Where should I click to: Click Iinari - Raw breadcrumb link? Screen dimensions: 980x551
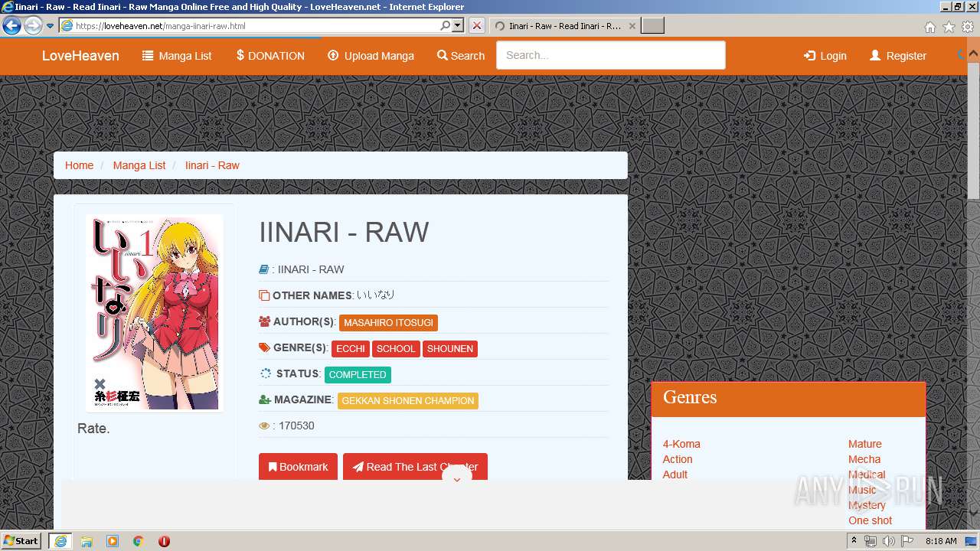[x=212, y=165]
